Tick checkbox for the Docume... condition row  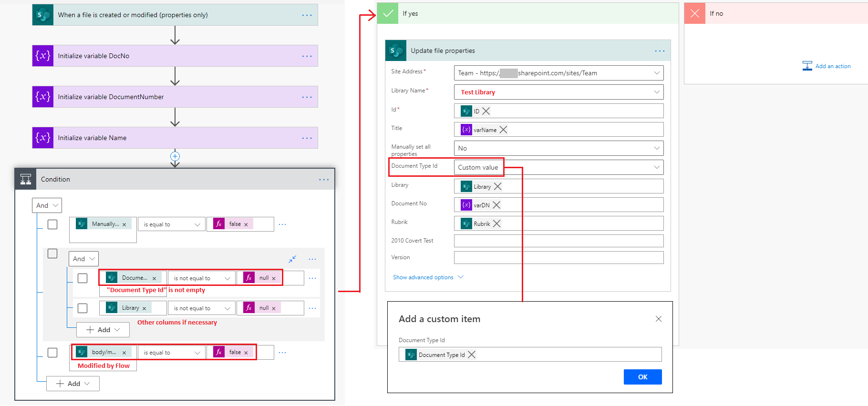(83, 278)
